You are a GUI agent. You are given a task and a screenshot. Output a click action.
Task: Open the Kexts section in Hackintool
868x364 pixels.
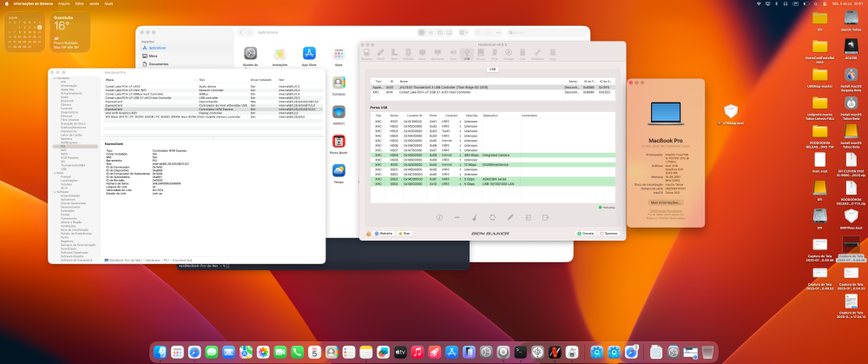pos(422,54)
